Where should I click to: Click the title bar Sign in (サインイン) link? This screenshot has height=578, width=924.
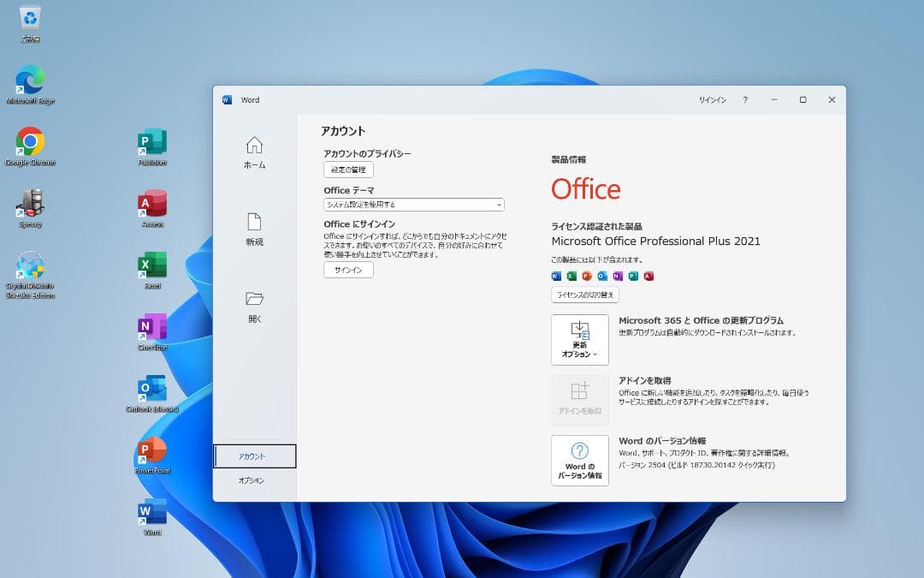pyautogui.click(x=712, y=100)
